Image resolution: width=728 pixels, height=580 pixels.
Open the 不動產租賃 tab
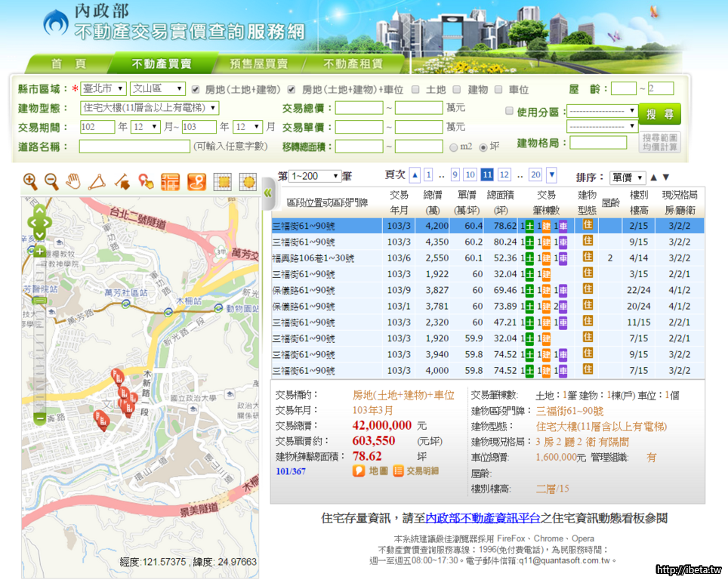(353, 64)
